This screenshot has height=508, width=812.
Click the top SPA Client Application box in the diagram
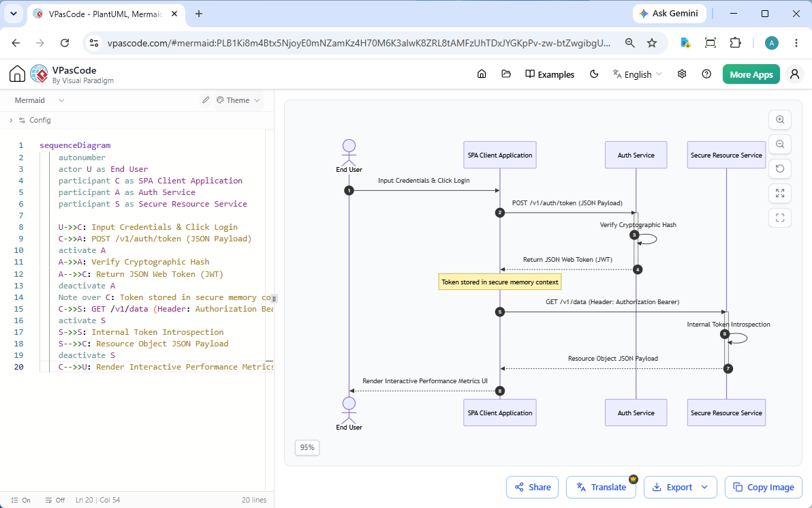pos(500,155)
